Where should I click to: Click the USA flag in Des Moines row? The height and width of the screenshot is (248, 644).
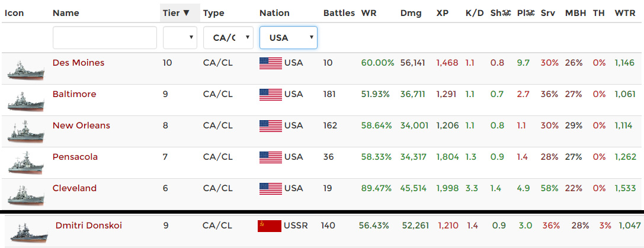(270, 63)
